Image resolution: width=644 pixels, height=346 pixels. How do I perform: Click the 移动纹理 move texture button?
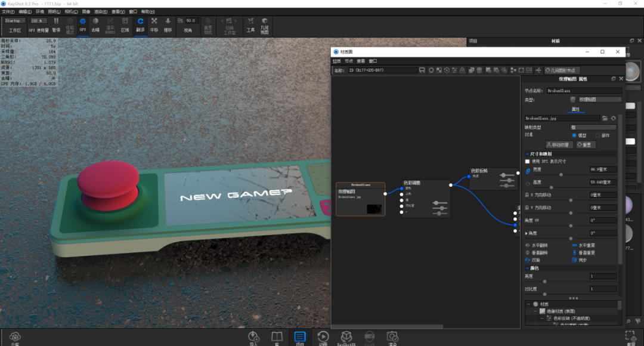coord(559,144)
